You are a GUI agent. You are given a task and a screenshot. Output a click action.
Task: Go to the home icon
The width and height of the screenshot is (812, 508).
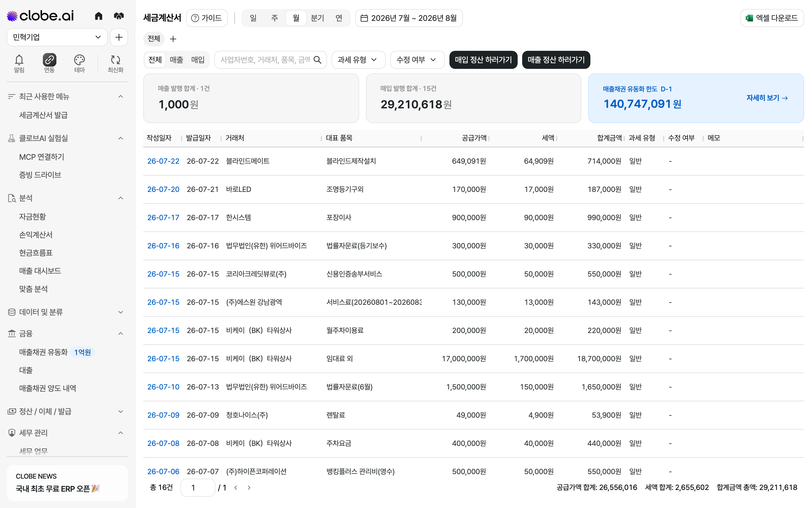pos(98,16)
